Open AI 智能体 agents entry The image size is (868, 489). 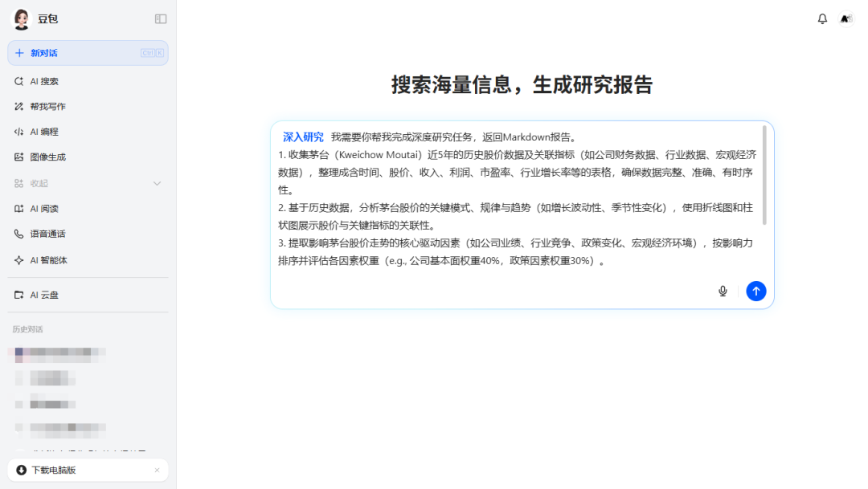pyautogui.click(x=88, y=260)
